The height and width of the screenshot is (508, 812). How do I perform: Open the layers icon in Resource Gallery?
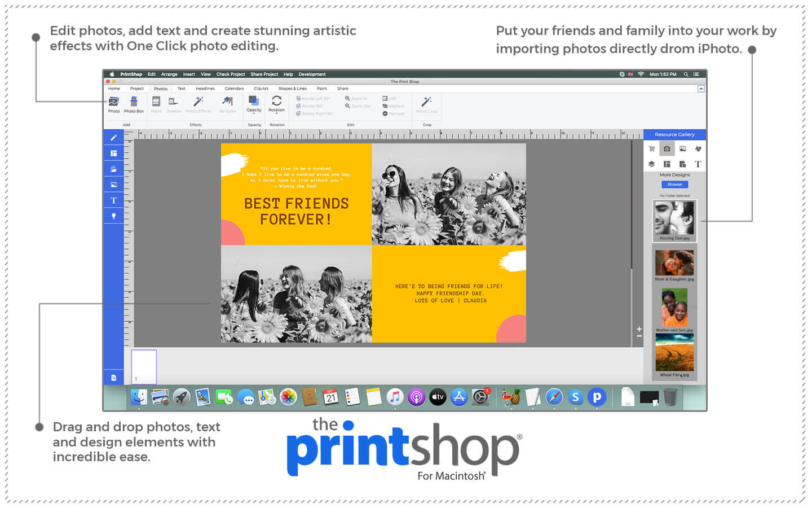click(652, 164)
